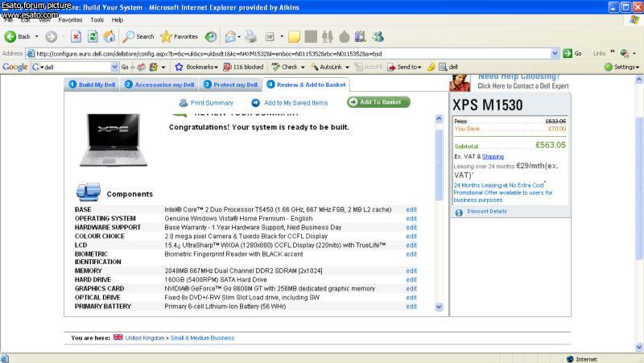Screen dimensions: 644x363
Task: Open toolbar overflow chevron next to Links
Action: 612,52
